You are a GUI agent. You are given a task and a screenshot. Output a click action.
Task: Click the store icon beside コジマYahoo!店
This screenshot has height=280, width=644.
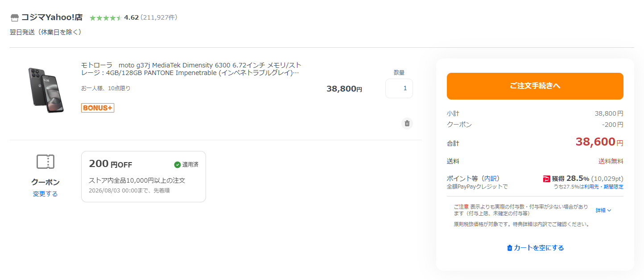pos(15,18)
